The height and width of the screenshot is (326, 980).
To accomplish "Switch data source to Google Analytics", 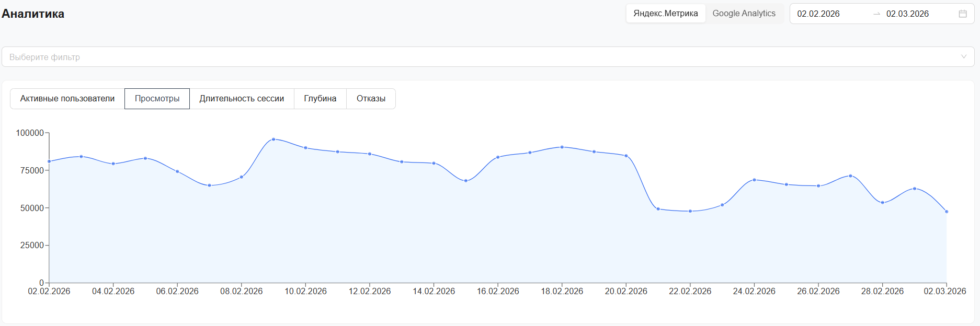I will 744,14.
